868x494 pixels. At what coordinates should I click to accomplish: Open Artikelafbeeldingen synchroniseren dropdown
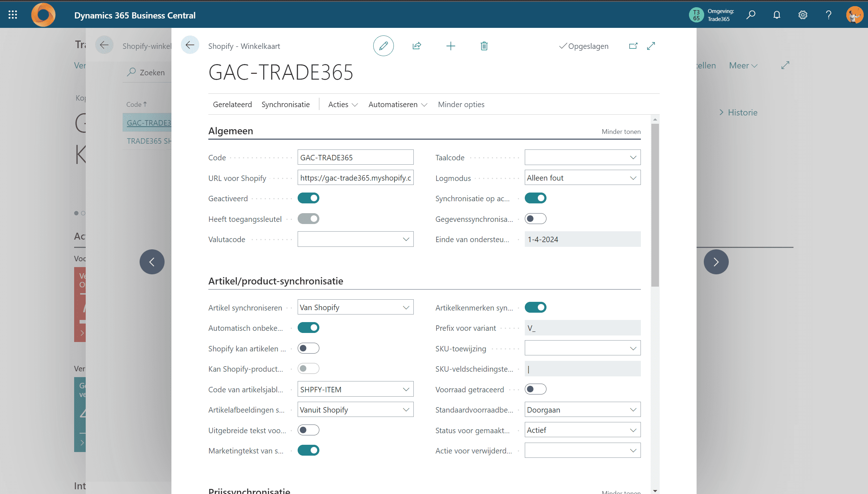pos(406,410)
